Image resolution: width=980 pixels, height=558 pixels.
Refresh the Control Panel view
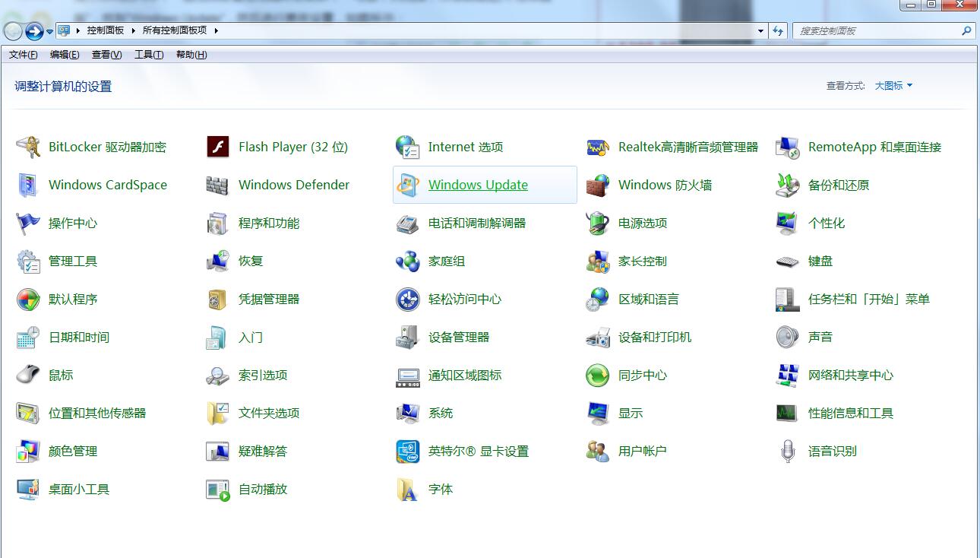click(x=778, y=30)
